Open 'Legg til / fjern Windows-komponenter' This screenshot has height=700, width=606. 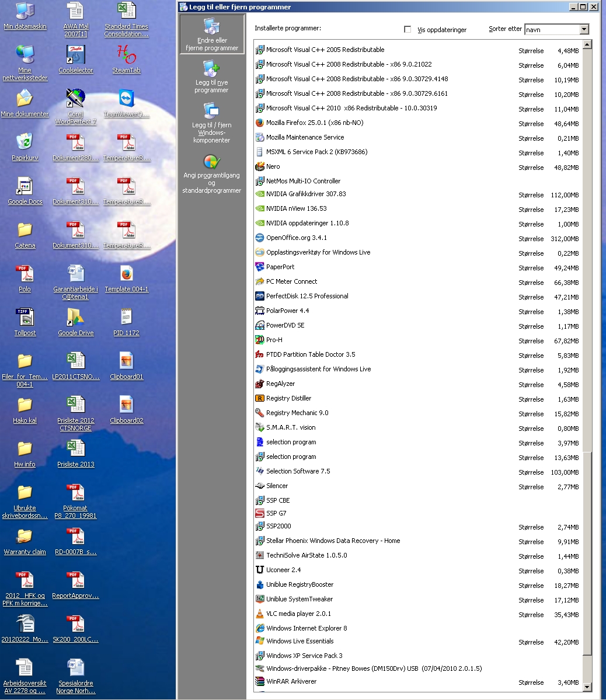(x=211, y=123)
